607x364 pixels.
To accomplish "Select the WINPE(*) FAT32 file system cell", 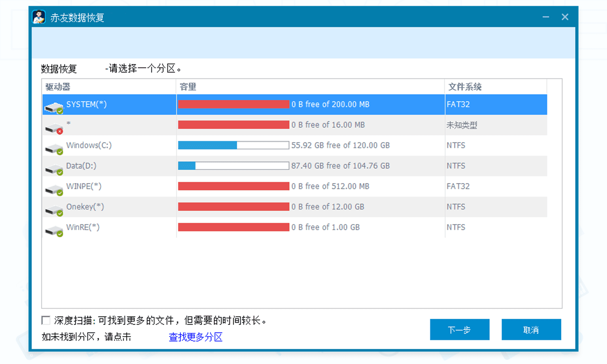I will coord(458,186).
